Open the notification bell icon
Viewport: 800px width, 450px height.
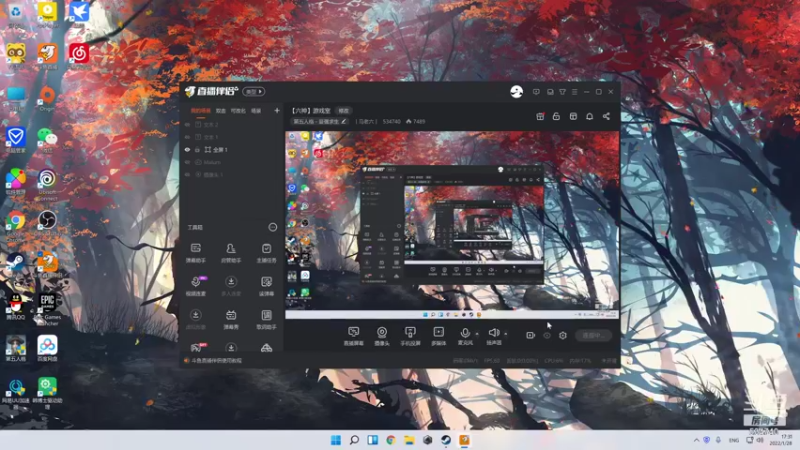point(589,116)
